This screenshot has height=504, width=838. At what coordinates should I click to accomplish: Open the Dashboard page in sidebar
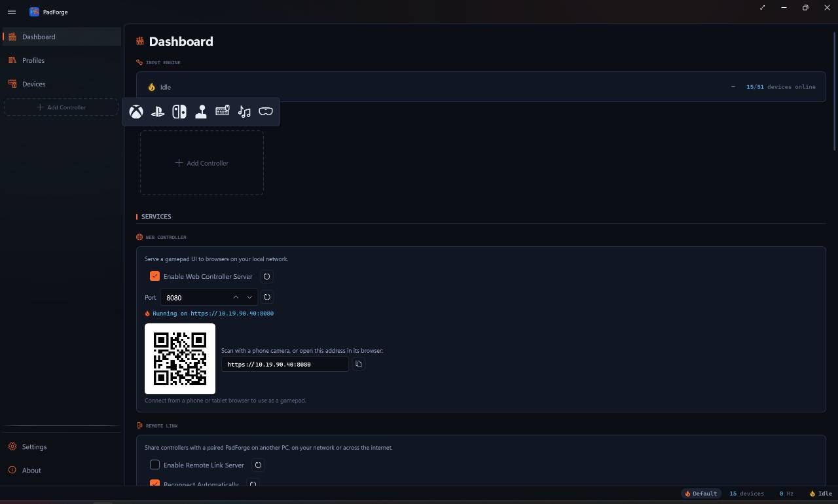point(62,37)
